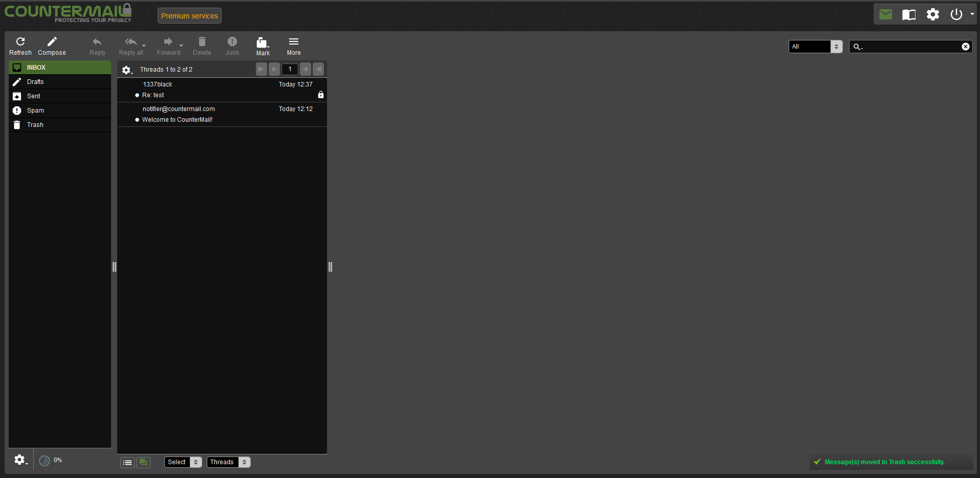This screenshot has height=478, width=980.
Task: Click the search options magnifier
Action: tap(858, 47)
